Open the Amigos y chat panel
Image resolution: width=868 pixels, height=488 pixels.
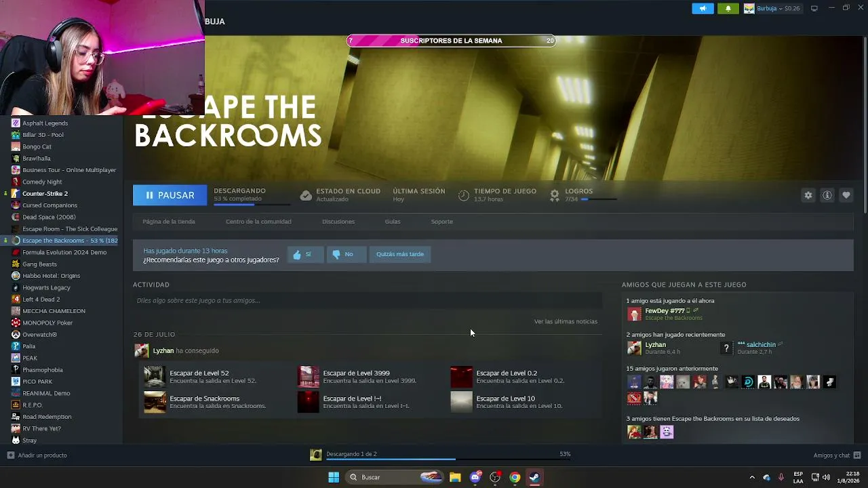tap(837, 455)
